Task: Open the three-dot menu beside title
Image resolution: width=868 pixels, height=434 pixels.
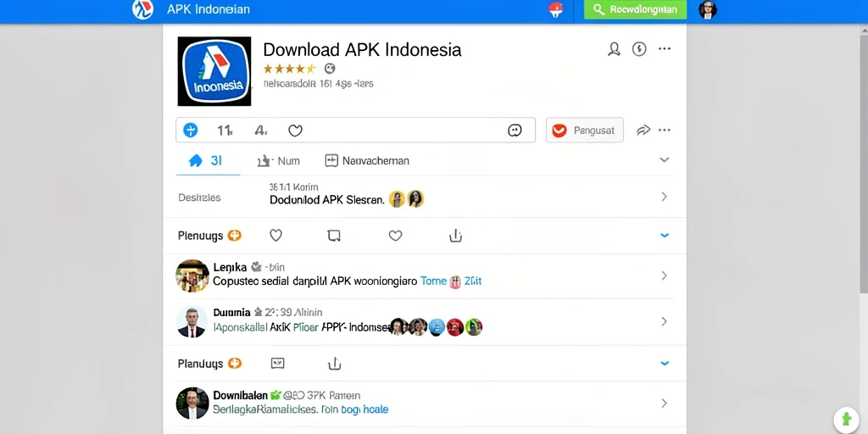Action: click(x=665, y=49)
